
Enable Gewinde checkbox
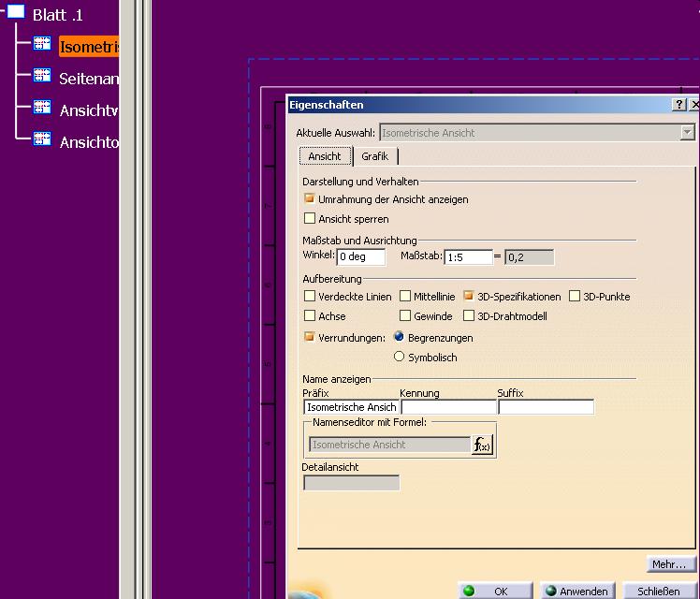pyautogui.click(x=405, y=315)
